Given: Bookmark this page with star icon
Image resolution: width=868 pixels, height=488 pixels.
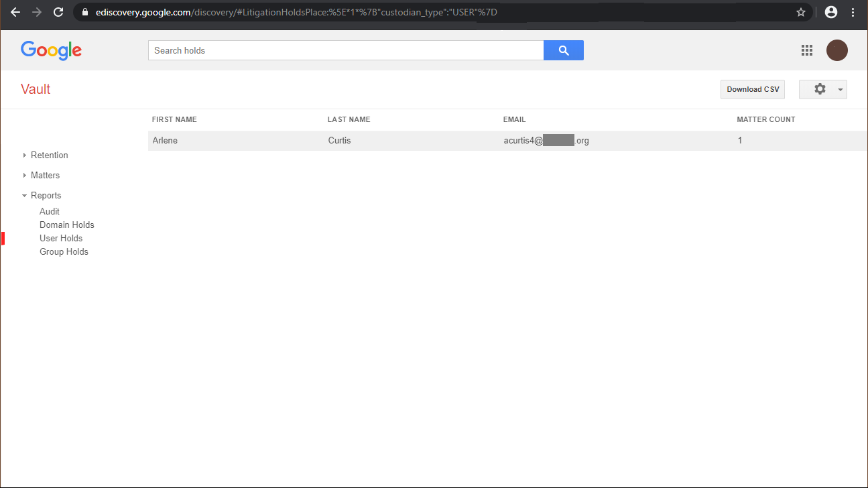Looking at the screenshot, I should [x=800, y=12].
